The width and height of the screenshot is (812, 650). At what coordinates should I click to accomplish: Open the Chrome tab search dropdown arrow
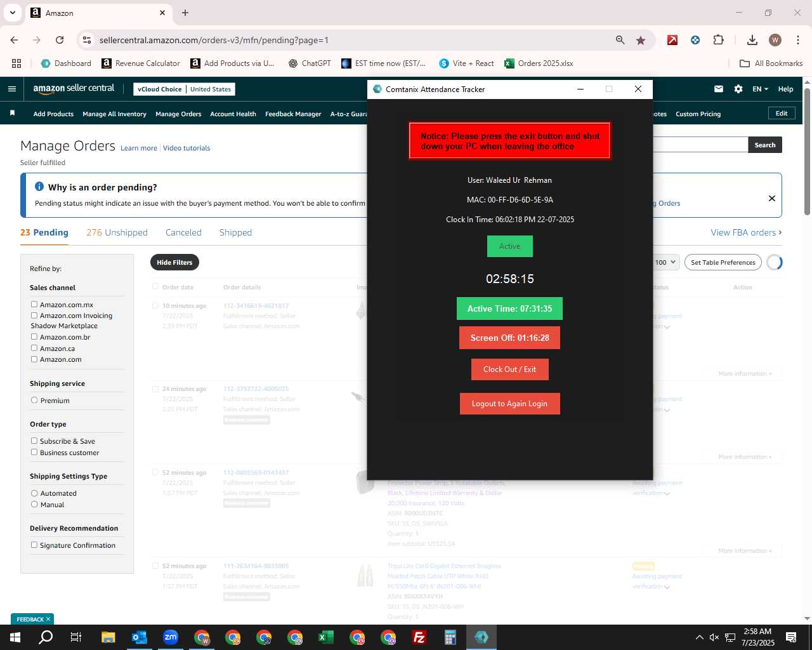[12, 13]
